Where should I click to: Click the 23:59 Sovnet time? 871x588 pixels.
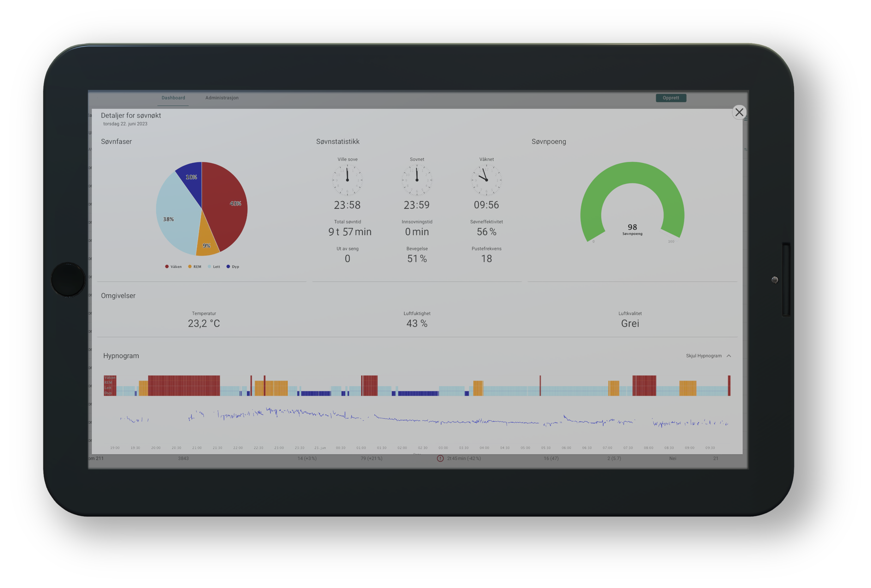(x=417, y=205)
